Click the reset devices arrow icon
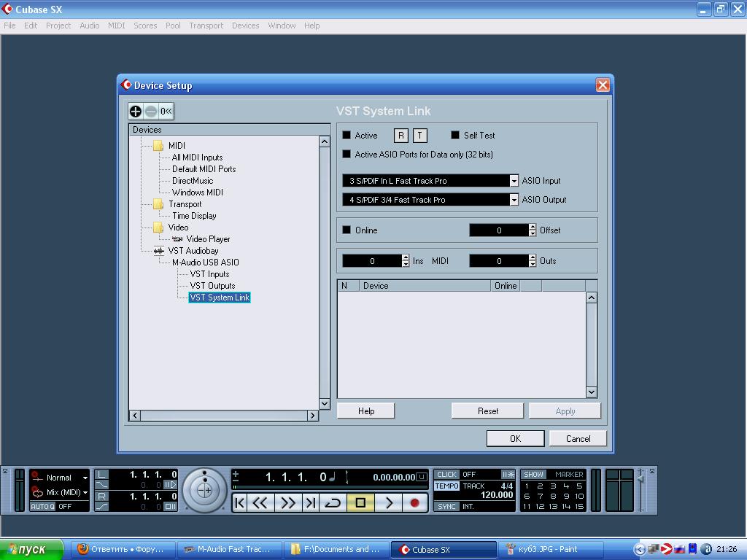This screenshot has width=747, height=560. tap(166, 112)
